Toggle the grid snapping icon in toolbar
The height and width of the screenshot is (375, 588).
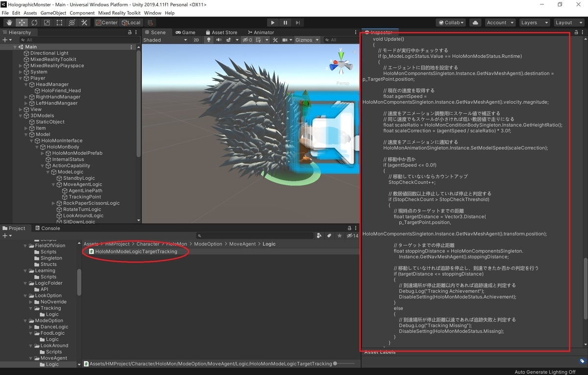tap(150, 23)
